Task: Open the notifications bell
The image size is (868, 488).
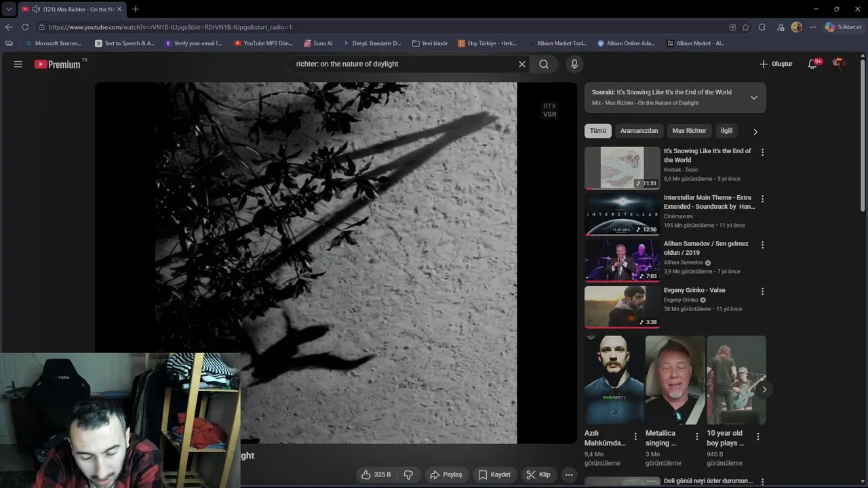Action: [812, 64]
